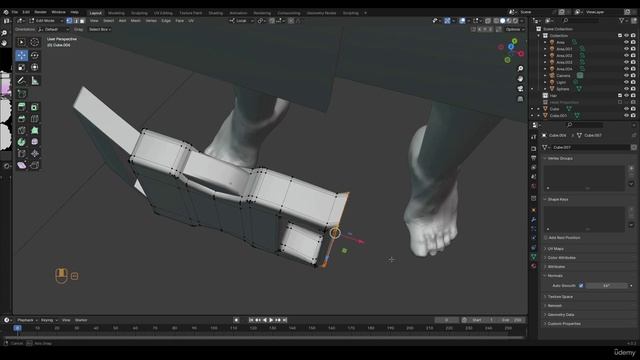This screenshot has width=640, height=360.
Task: Select the Measure tool
Action: coord(35,81)
